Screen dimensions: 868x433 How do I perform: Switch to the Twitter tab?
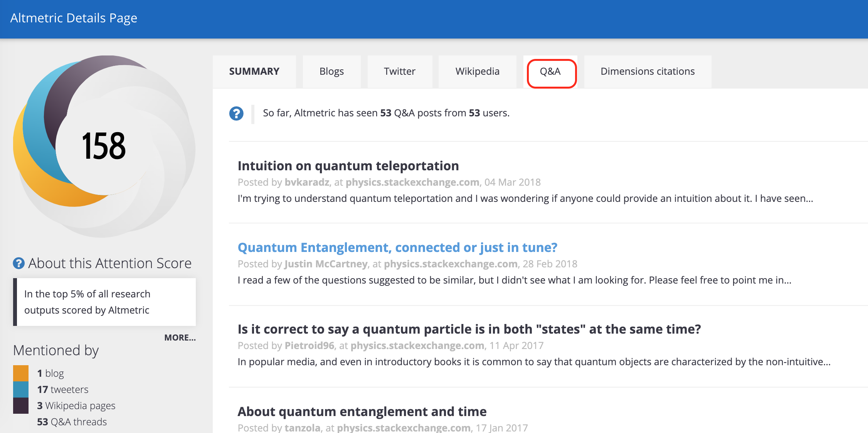(x=399, y=72)
